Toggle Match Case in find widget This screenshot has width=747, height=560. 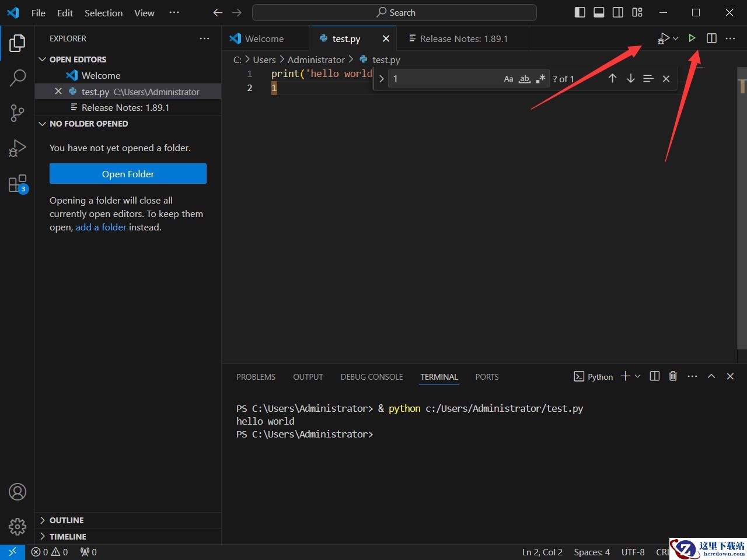509,79
